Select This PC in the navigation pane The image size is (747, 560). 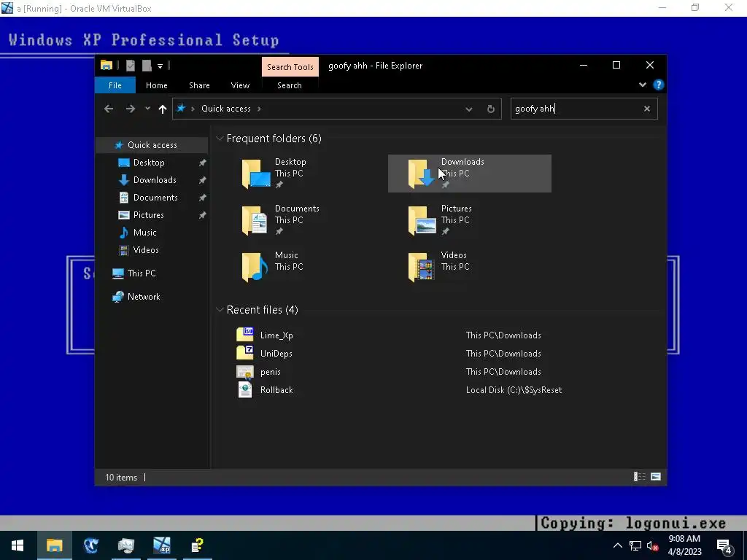141,273
